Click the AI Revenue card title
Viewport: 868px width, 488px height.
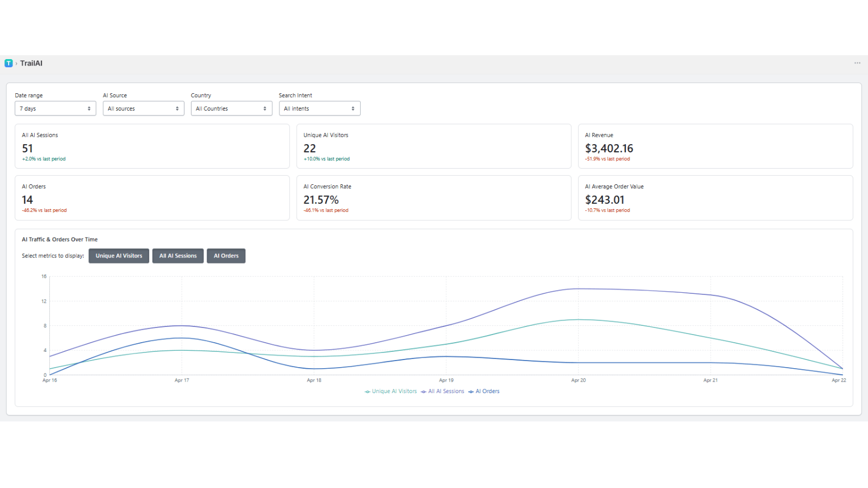coord(599,136)
